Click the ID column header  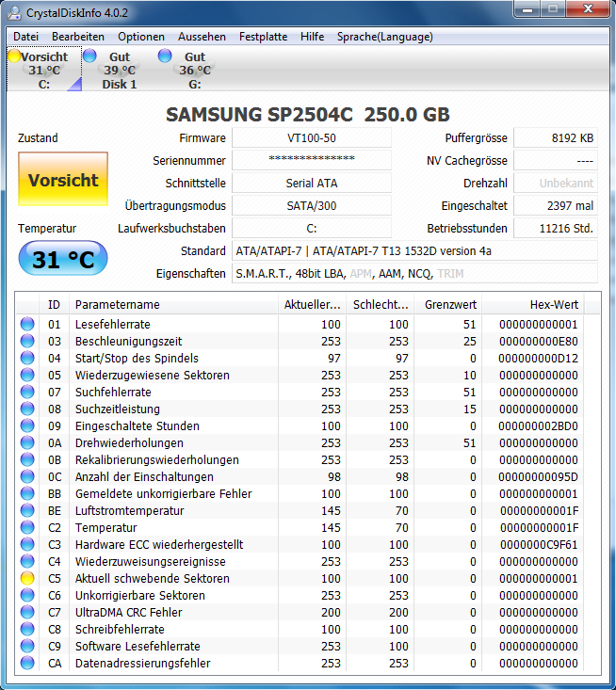click(x=54, y=304)
